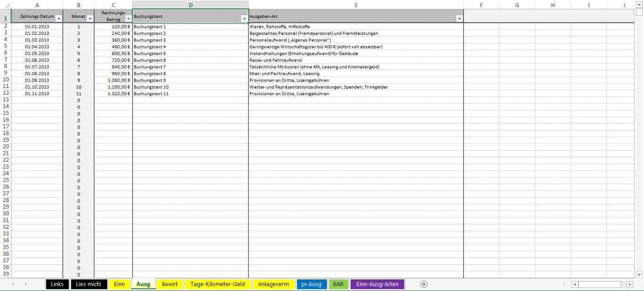Viewport: 644px width, 291px height.
Task: Go to the Lies mich! sheet
Action: coord(89,284)
